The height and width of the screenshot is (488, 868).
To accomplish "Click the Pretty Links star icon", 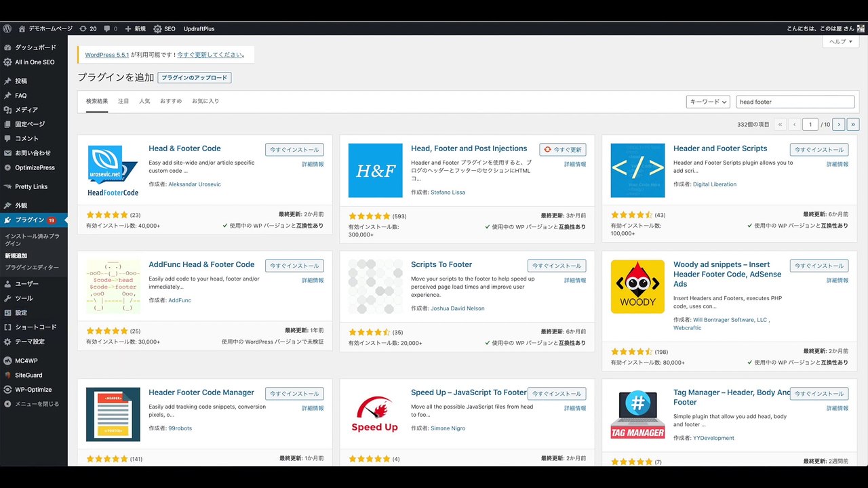I will (x=7, y=186).
